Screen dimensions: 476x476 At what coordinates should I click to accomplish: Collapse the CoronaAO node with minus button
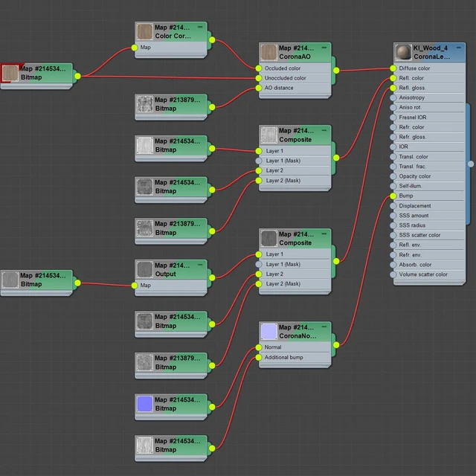tap(324, 47)
